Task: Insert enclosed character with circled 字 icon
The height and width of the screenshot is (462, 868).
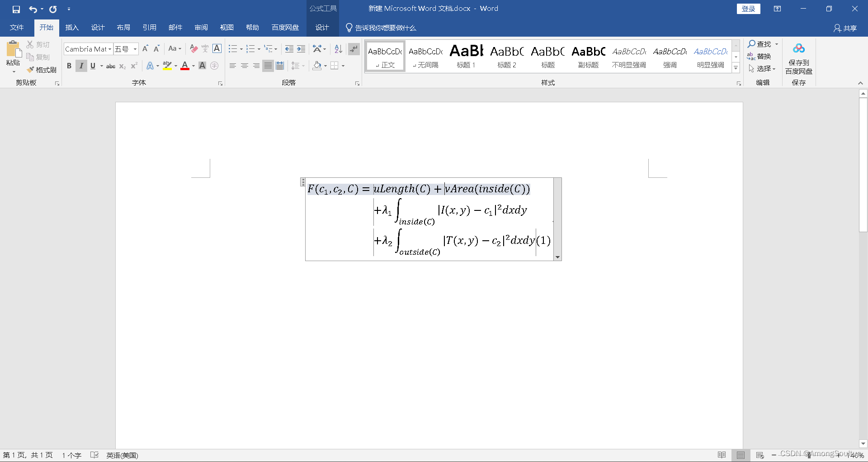Action: (214, 66)
